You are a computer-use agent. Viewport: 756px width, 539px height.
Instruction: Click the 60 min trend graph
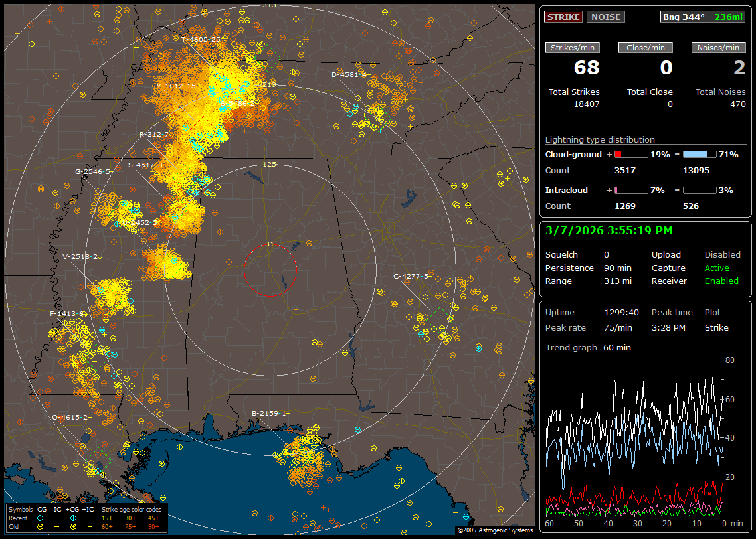click(634, 438)
